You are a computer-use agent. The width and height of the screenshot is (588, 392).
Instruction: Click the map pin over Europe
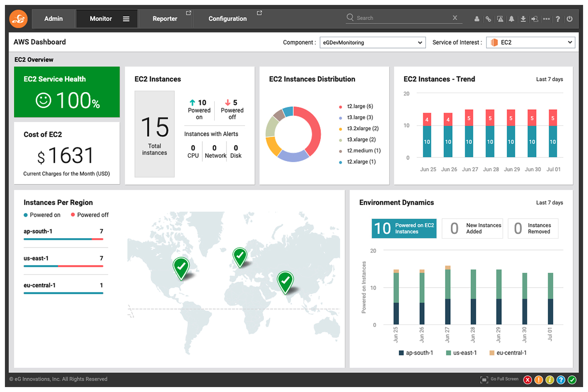(240, 257)
